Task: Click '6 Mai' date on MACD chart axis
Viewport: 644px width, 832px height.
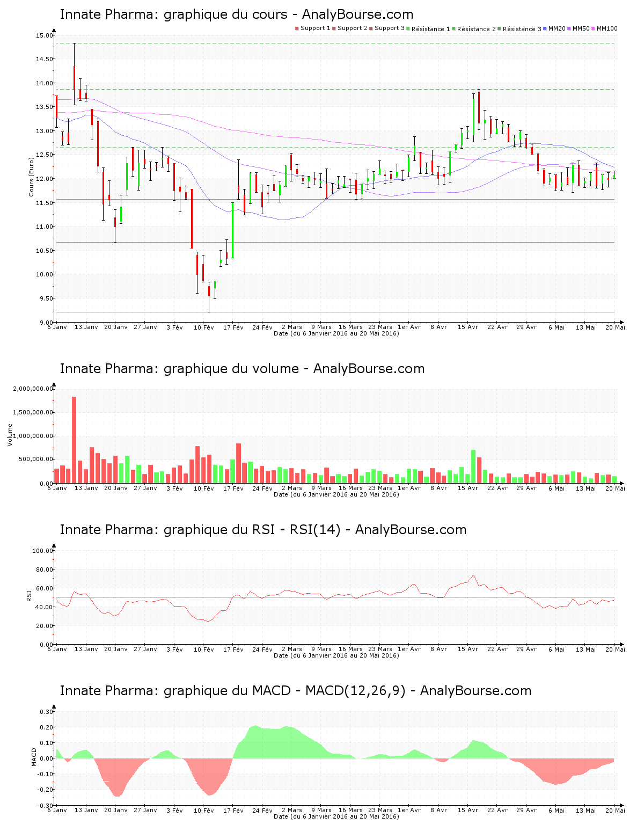Action: [556, 810]
